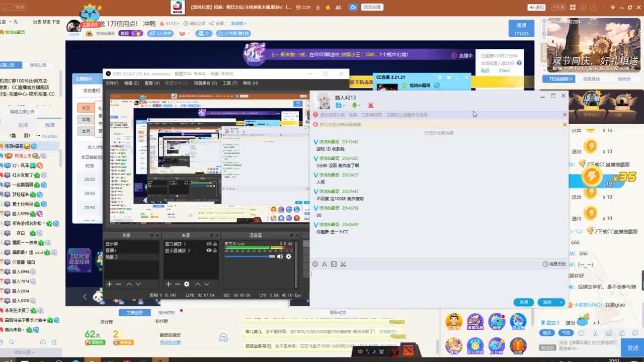Move scene up in OBS scenes panel
This screenshot has height=362, width=644.
coord(129,284)
